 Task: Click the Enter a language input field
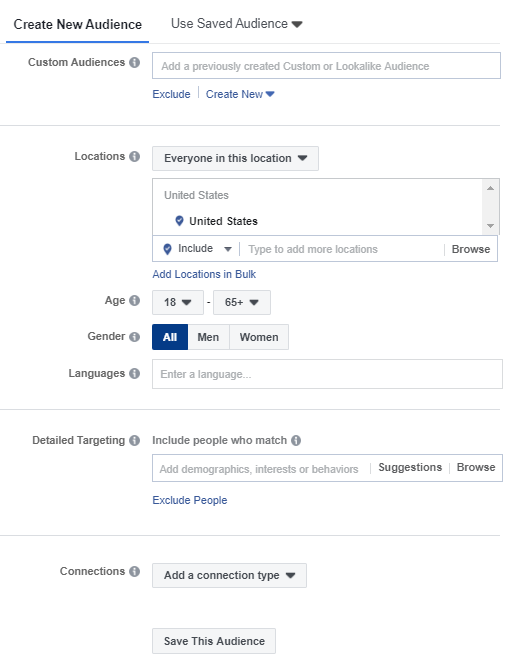327,374
